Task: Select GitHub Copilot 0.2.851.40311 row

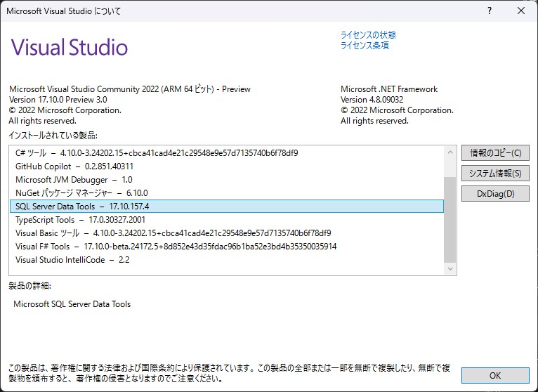Action: click(x=226, y=166)
